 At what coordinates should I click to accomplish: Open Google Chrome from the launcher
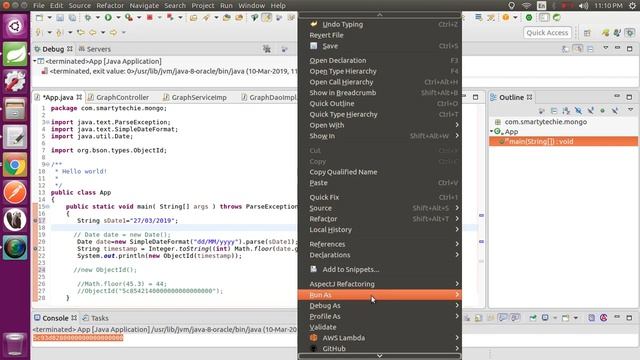(15, 165)
